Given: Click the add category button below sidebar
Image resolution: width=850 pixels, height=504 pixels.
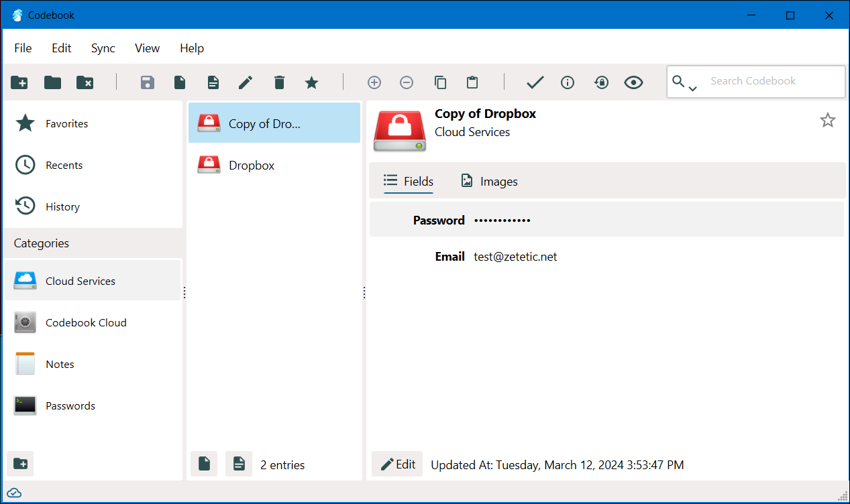Looking at the screenshot, I should click(x=20, y=464).
